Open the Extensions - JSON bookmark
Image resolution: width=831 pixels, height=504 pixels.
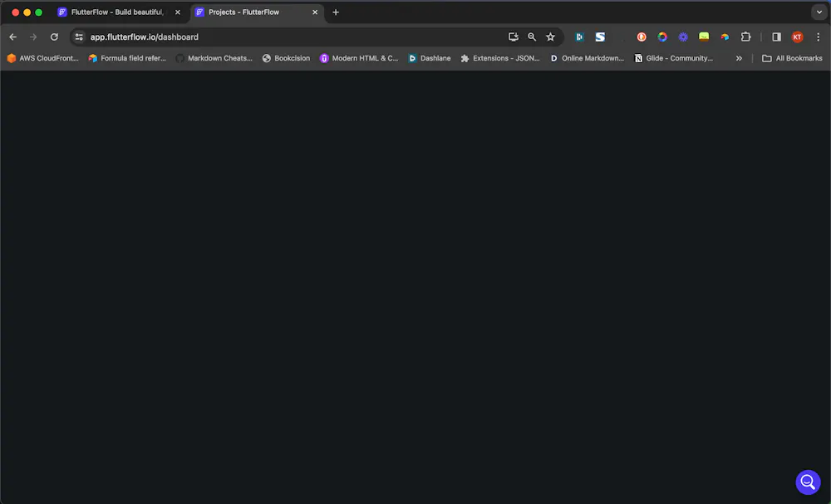tap(499, 58)
